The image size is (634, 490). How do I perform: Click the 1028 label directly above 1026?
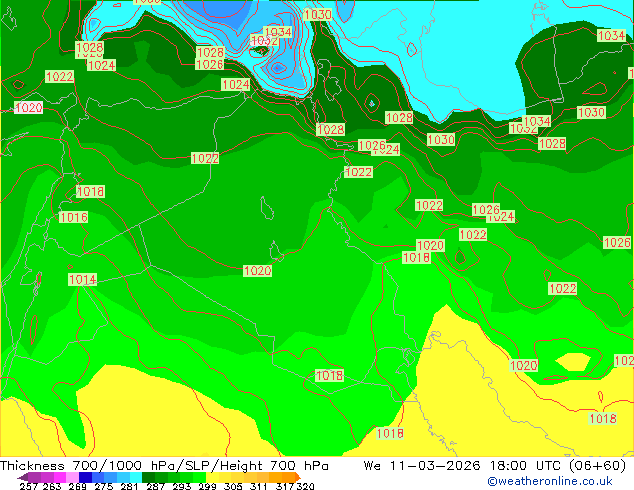coord(210,52)
